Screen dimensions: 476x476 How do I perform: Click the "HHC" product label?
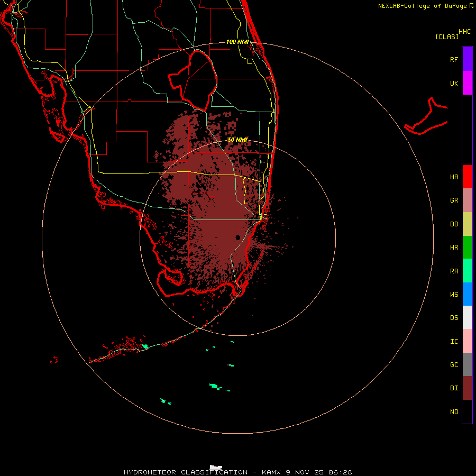[x=464, y=32]
